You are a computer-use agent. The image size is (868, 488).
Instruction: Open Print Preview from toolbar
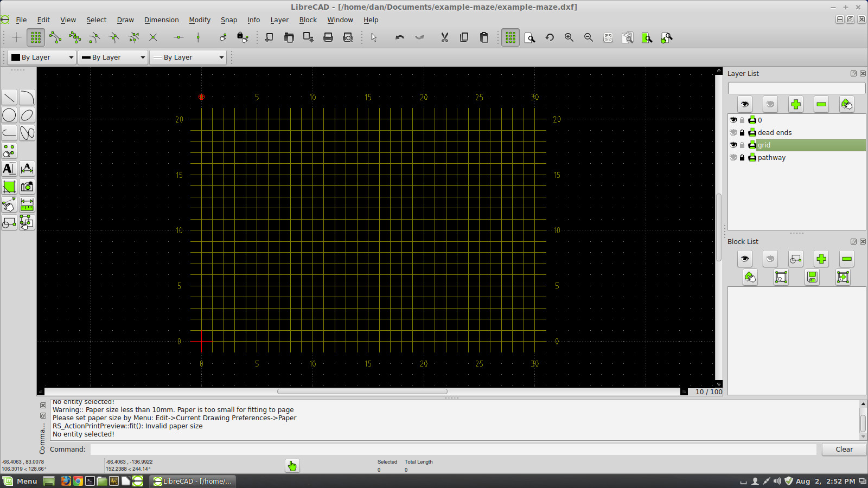(x=348, y=37)
